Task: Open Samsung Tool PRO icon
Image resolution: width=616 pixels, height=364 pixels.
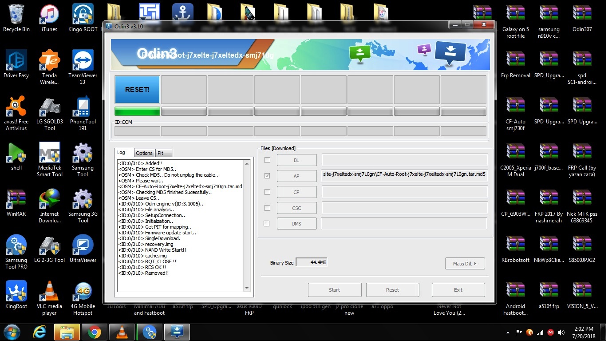Action: 16,252
